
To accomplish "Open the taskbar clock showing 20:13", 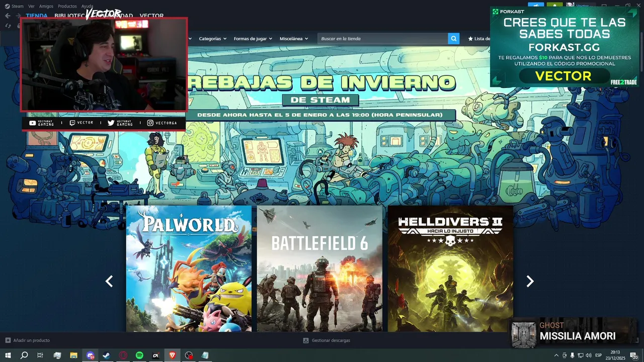I will 615,355.
